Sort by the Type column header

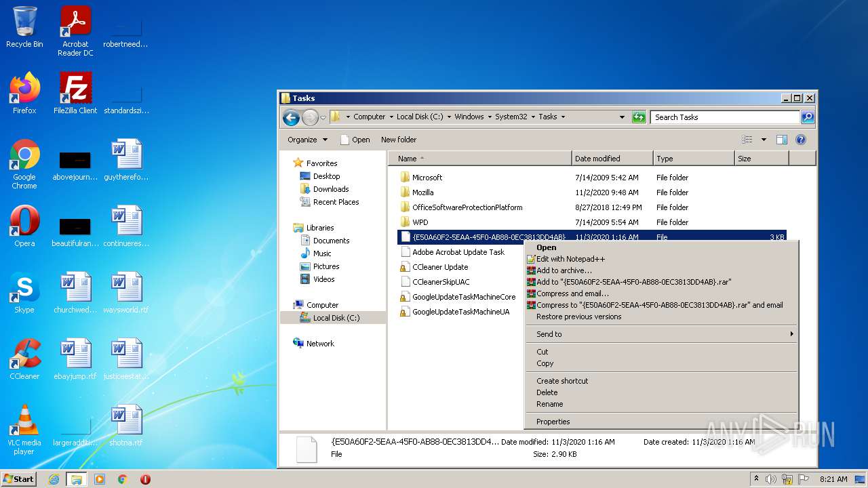[x=694, y=159]
